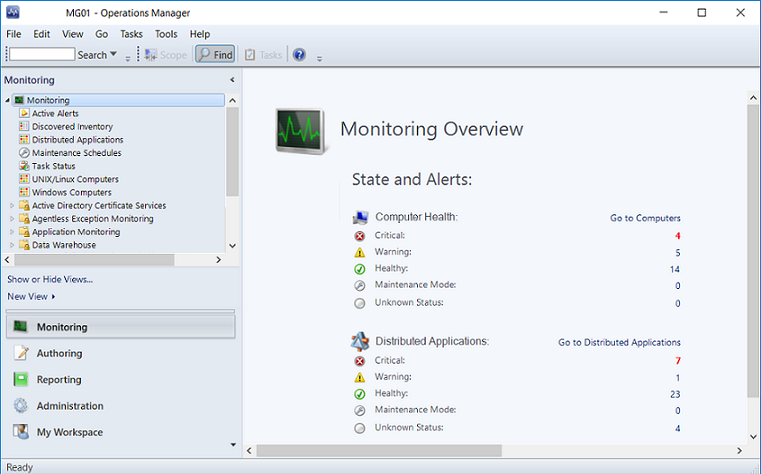Follow the Go to Computers link

645,218
